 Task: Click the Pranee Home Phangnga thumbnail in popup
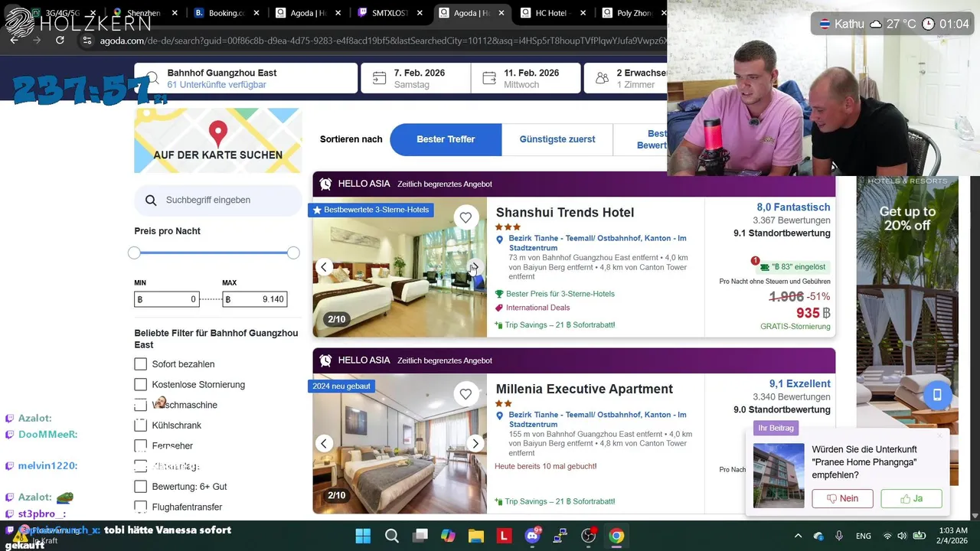[779, 475]
